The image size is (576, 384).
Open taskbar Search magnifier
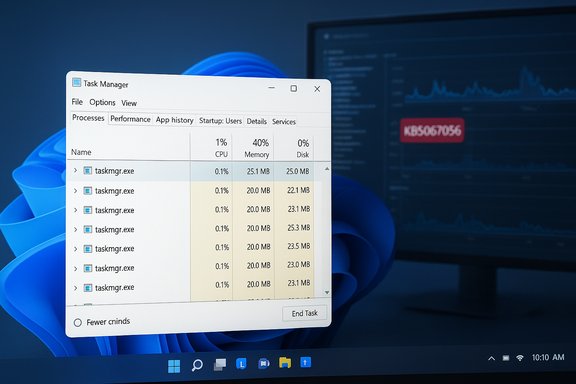[197, 365]
